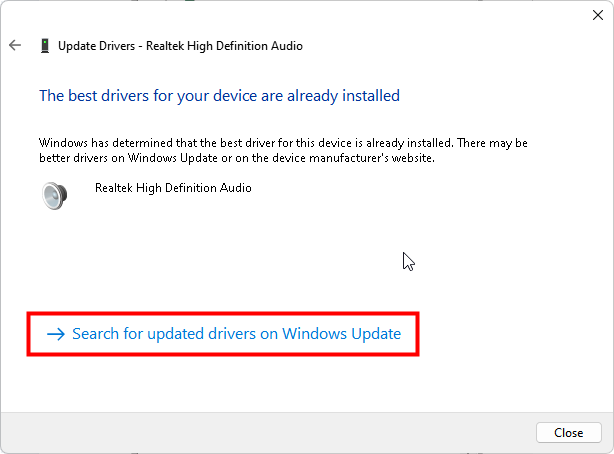
Task: Click the Close button at bottom
Action: [569, 433]
